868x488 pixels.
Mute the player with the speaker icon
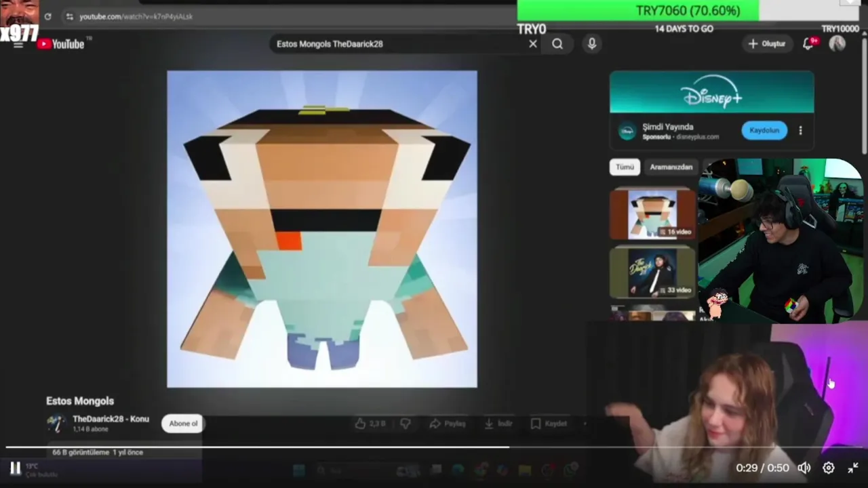[x=804, y=468]
